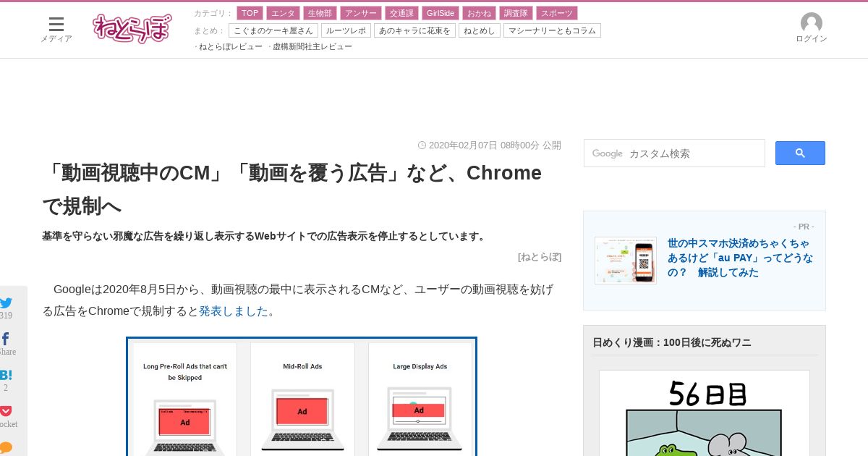Click the article subtitle about 邪魔な広告
This screenshot has height=456, width=868.
[265, 236]
